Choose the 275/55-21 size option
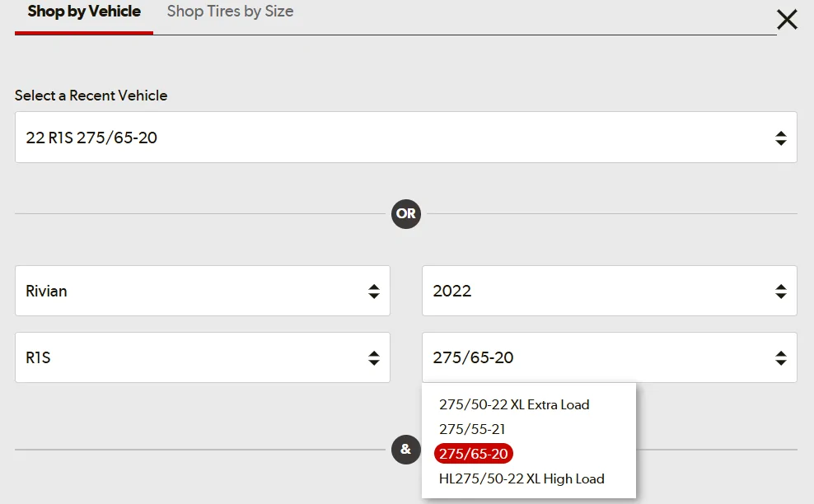The image size is (814, 504). click(x=472, y=429)
